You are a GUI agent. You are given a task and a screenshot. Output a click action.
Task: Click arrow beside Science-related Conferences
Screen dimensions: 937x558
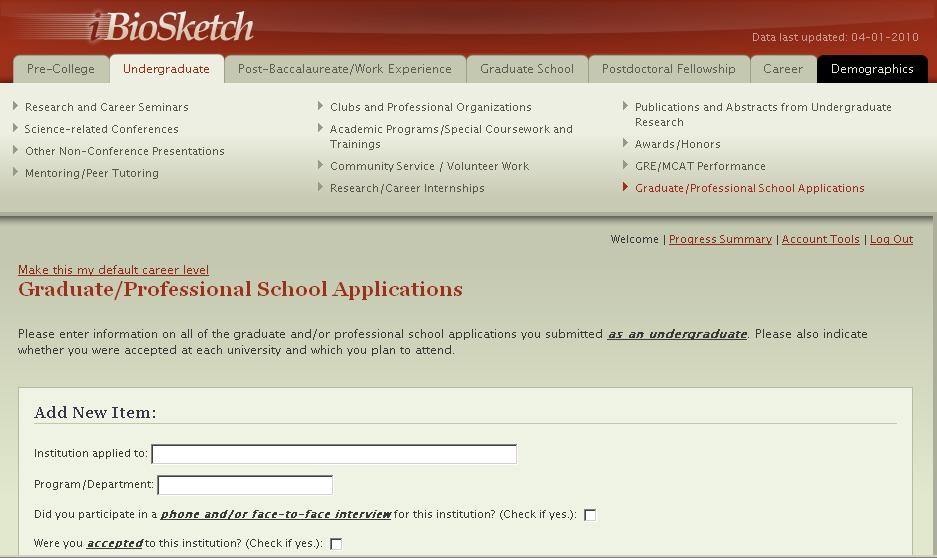pyautogui.click(x=16, y=128)
